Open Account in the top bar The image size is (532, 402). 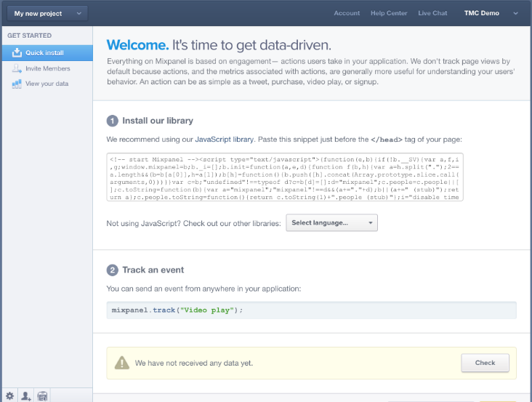coord(347,13)
